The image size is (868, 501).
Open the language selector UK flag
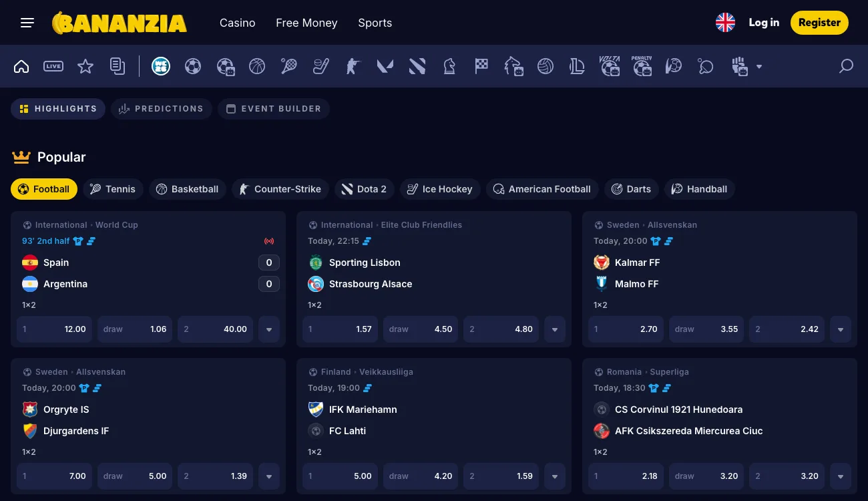tap(725, 23)
